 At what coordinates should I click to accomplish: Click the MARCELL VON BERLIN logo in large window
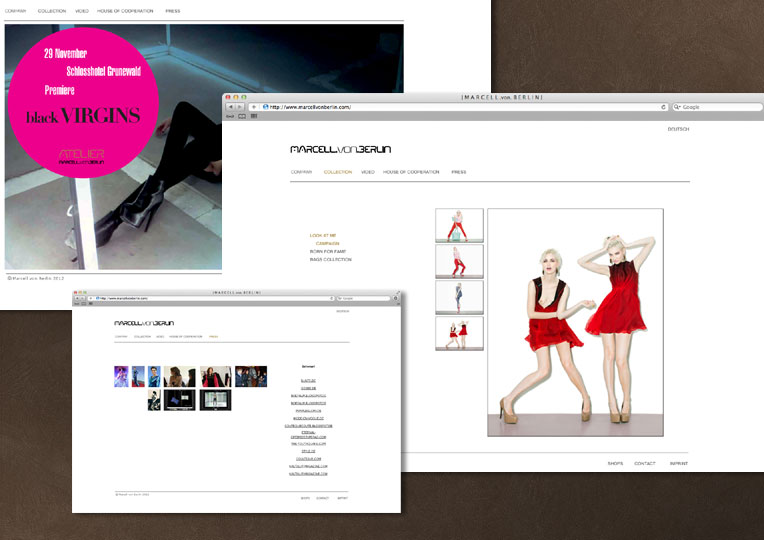[x=340, y=149]
